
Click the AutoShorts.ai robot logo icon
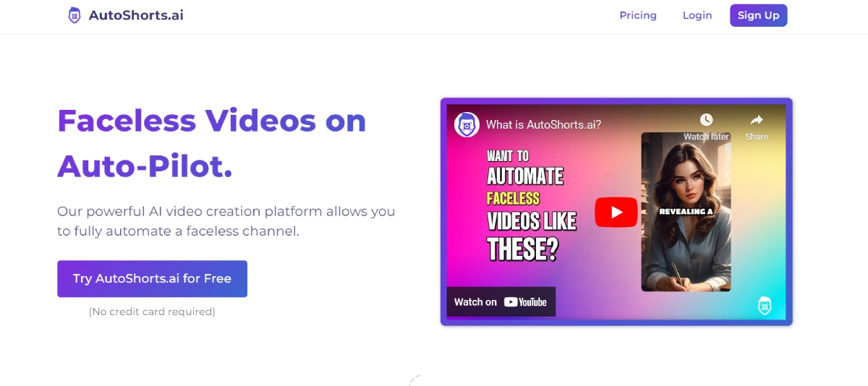coord(74,15)
